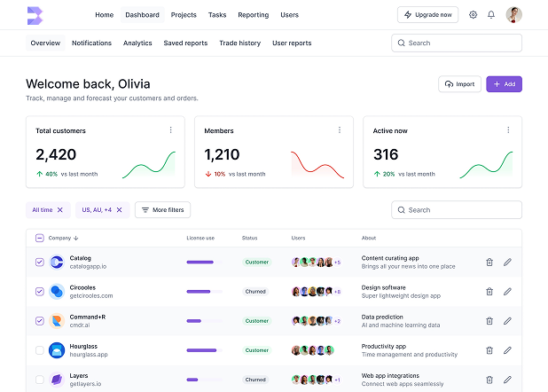Open the Projects menu item
548x392 pixels.
(184, 15)
